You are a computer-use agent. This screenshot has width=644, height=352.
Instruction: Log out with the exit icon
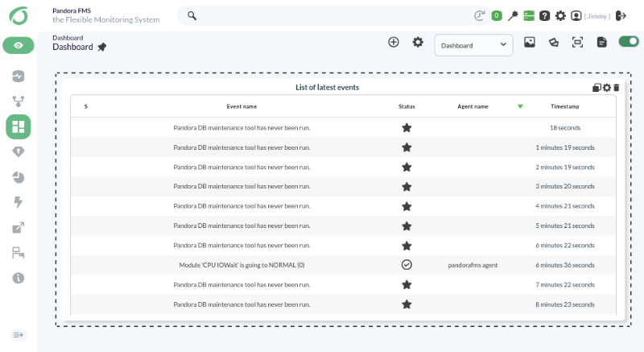click(x=621, y=15)
